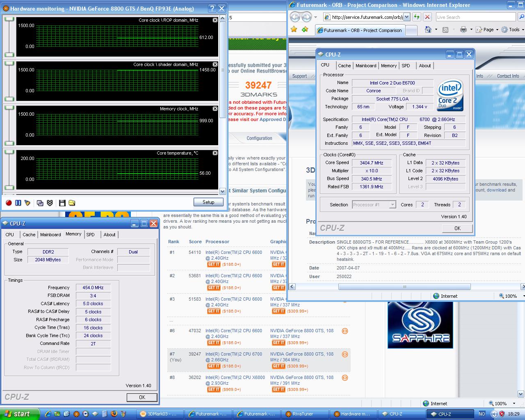Go forward in Internet Explorer

306,17
